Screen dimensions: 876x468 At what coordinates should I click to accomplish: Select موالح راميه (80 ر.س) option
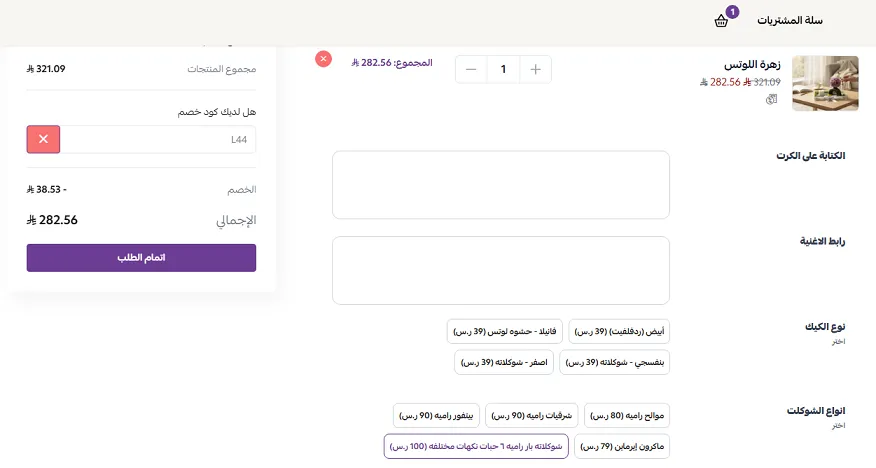point(627,416)
